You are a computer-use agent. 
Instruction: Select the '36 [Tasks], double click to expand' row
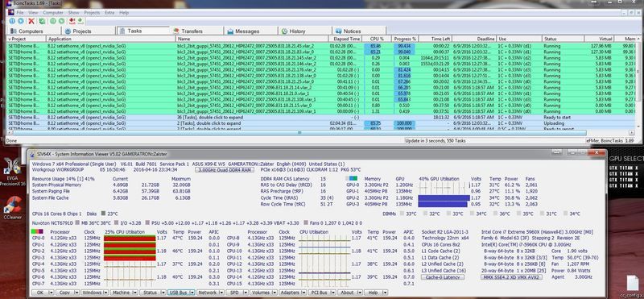point(321,117)
